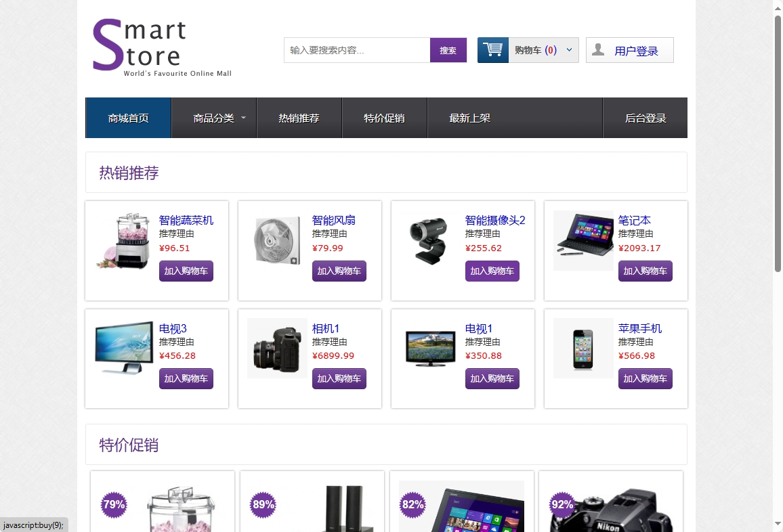Click the 后台登录 link
783x532 pixels.
[645, 117]
